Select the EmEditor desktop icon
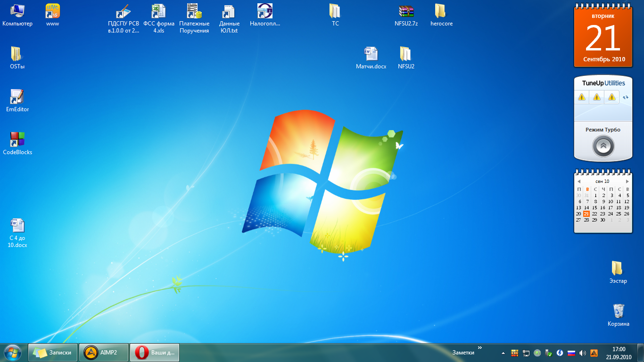 tap(17, 97)
